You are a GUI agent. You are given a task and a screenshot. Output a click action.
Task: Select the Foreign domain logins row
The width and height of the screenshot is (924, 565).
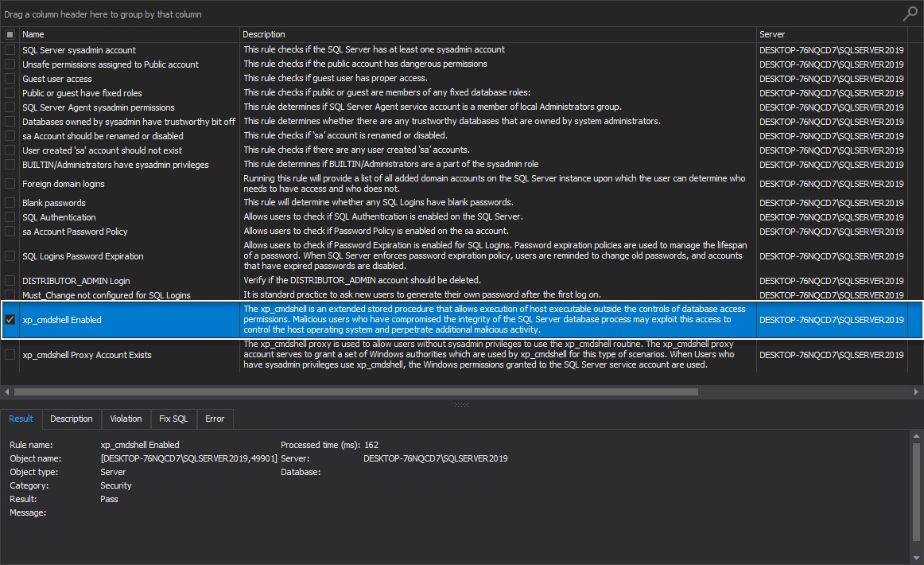point(127,184)
